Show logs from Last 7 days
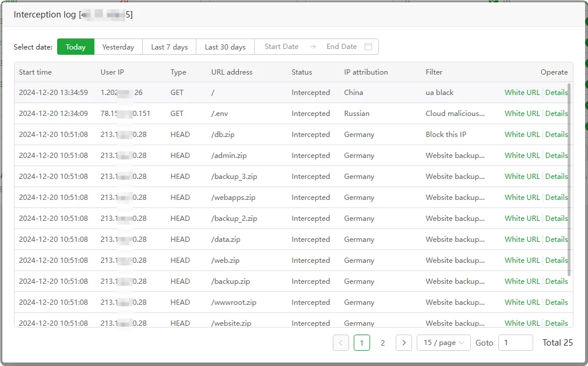Image resolution: width=588 pixels, height=366 pixels. pyautogui.click(x=169, y=47)
